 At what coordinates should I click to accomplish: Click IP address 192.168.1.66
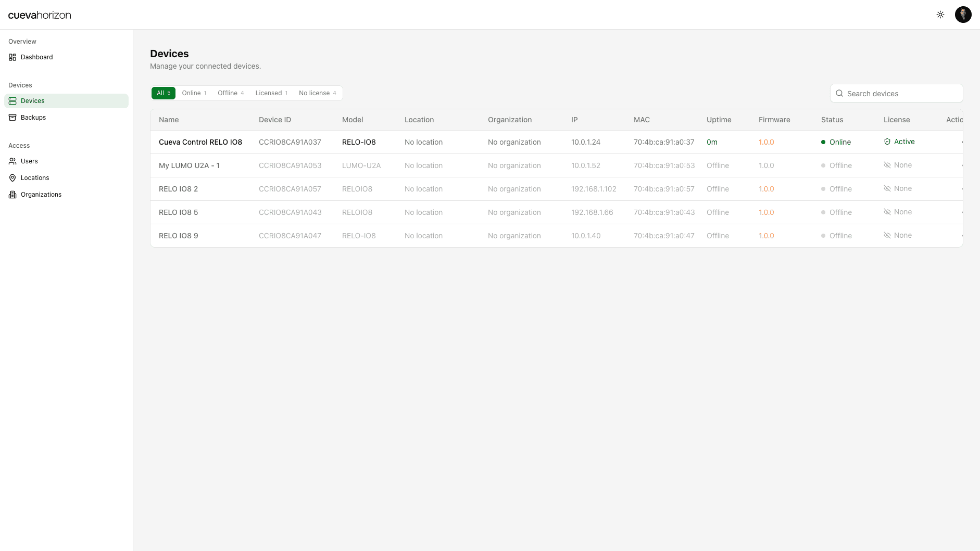click(x=592, y=212)
